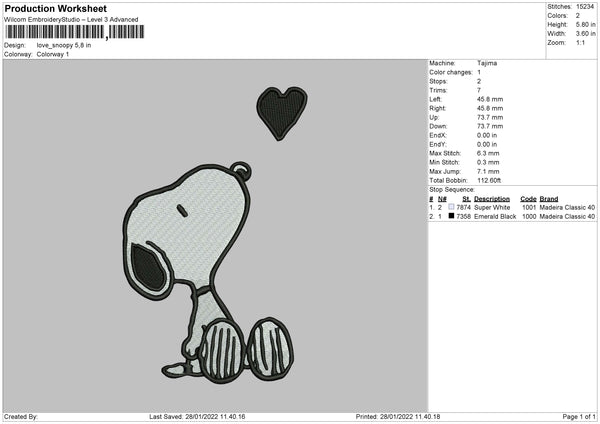
Task: Click the 'St.' column header
Action: 466,199
